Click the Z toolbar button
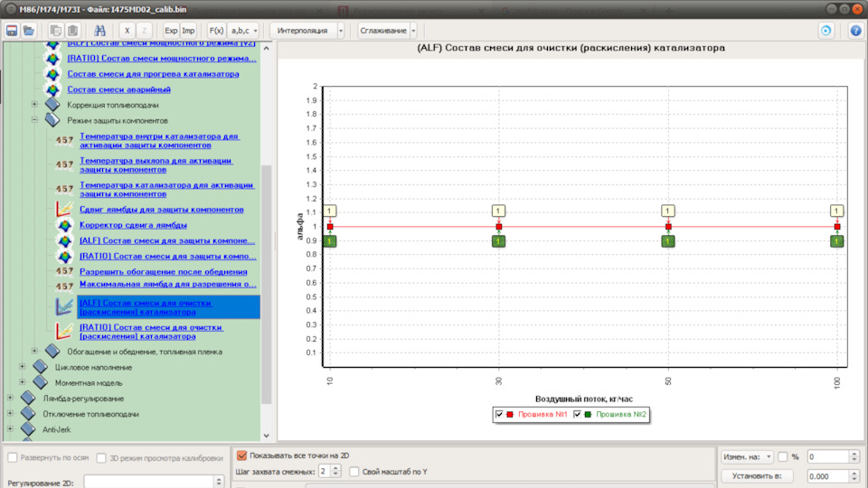 (144, 31)
